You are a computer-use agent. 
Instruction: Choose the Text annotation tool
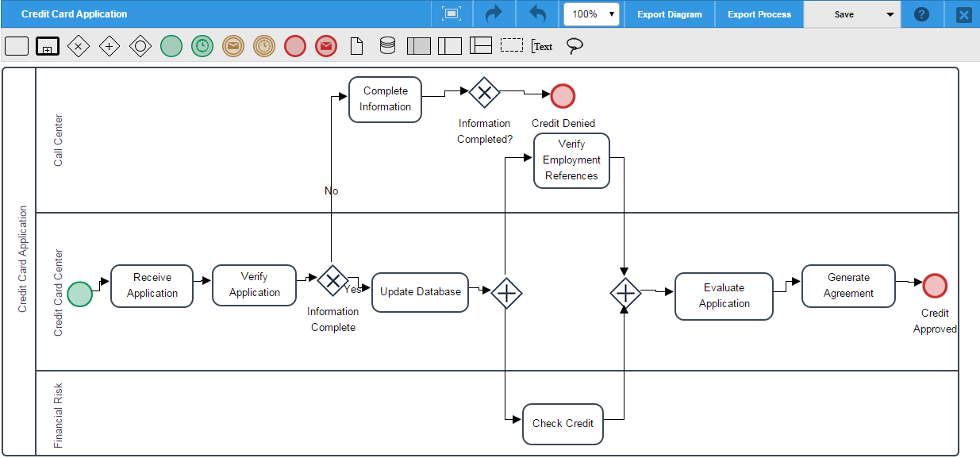coord(542,46)
